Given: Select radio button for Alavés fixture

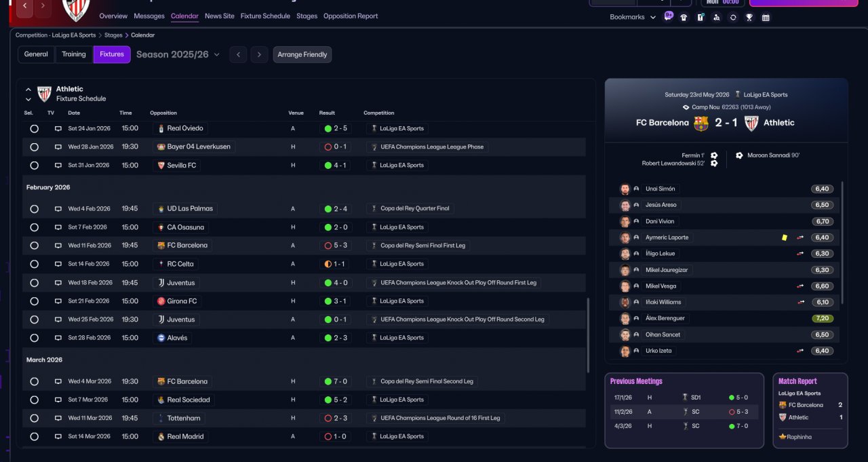Looking at the screenshot, I should [x=35, y=338].
